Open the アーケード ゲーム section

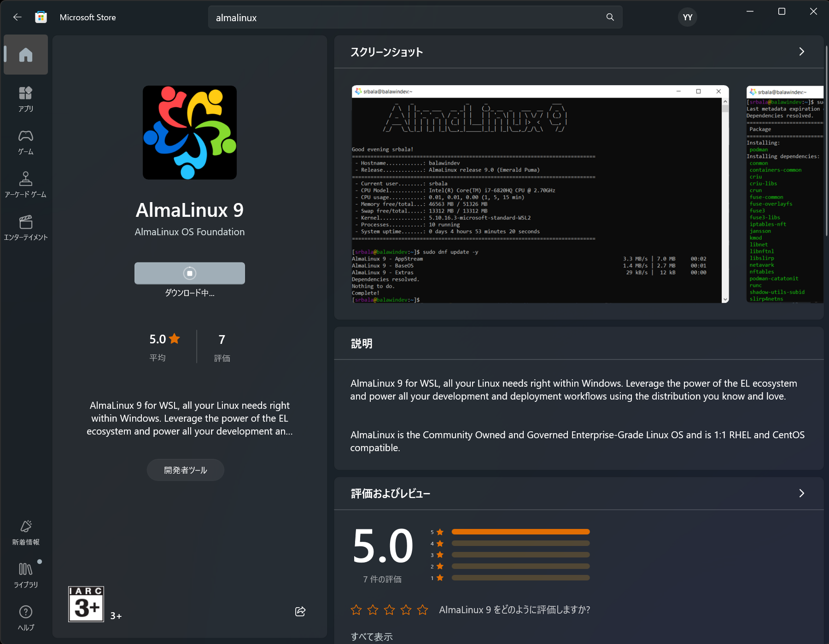[x=26, y=185]
